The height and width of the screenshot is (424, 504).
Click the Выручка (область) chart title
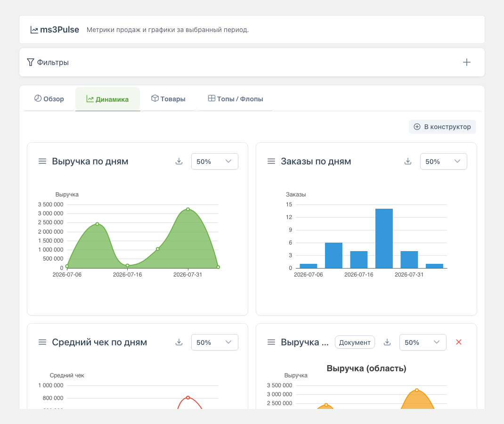coord(366,368)
